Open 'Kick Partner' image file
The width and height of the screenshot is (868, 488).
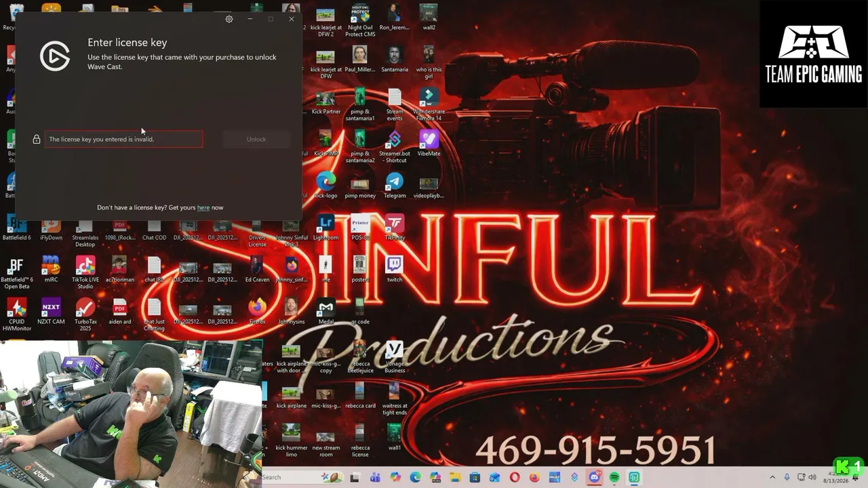[325, 101]
